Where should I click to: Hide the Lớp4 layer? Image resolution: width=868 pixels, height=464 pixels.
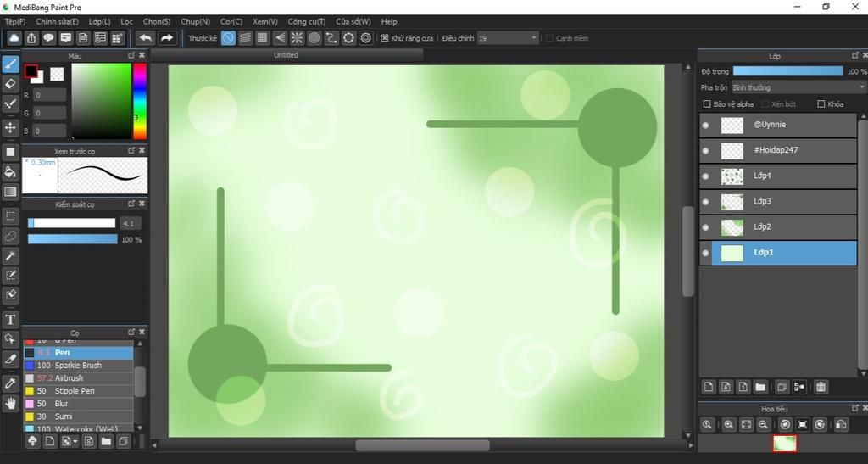click(x=705, y=176)
